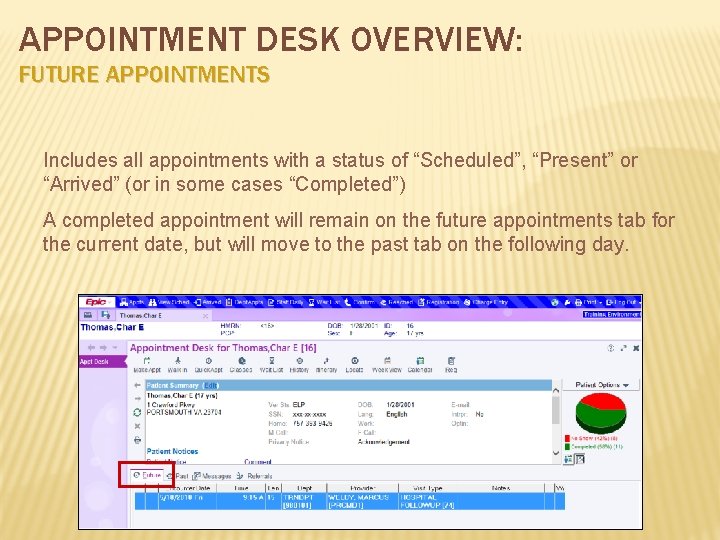Click the second workspace icon beside the Thomas,Char E tab
Image resolution: width=720 pixels, height=540 pixels.
[106, 315]
